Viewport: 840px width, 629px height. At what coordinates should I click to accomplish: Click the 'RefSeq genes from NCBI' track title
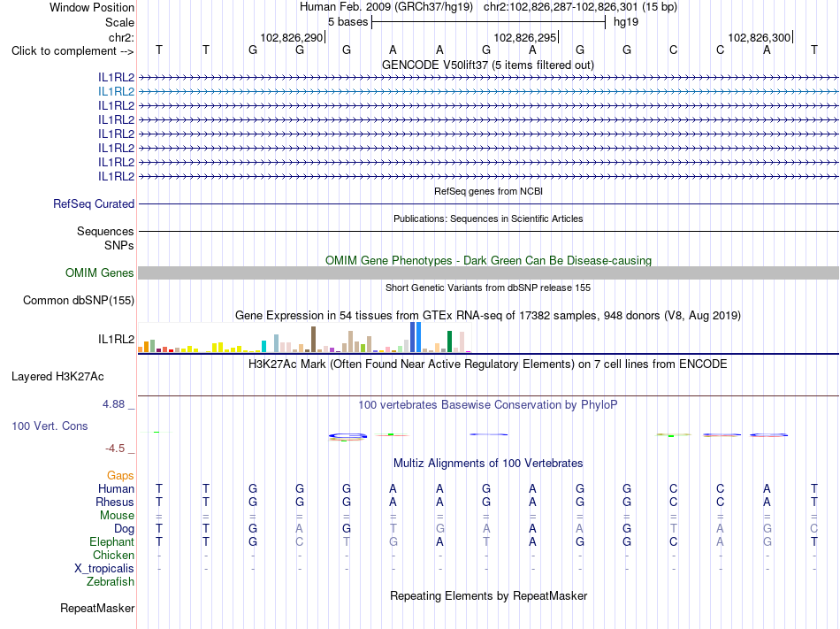point(489,191)
